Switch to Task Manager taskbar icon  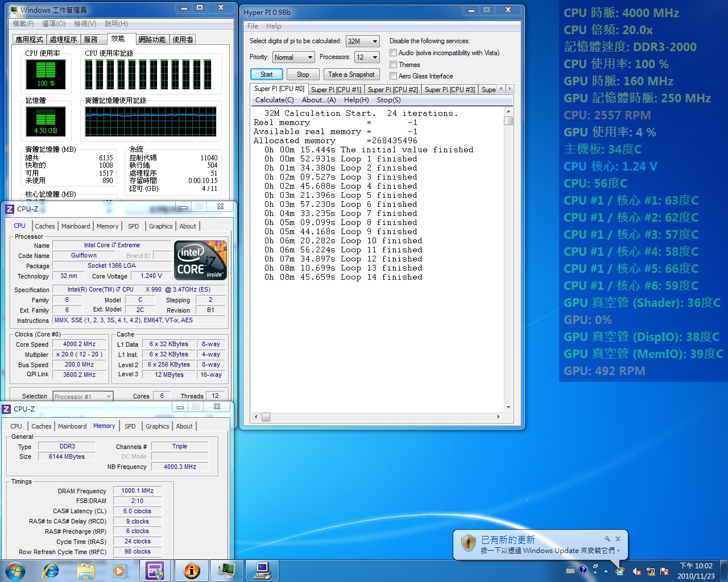[227, 570]
